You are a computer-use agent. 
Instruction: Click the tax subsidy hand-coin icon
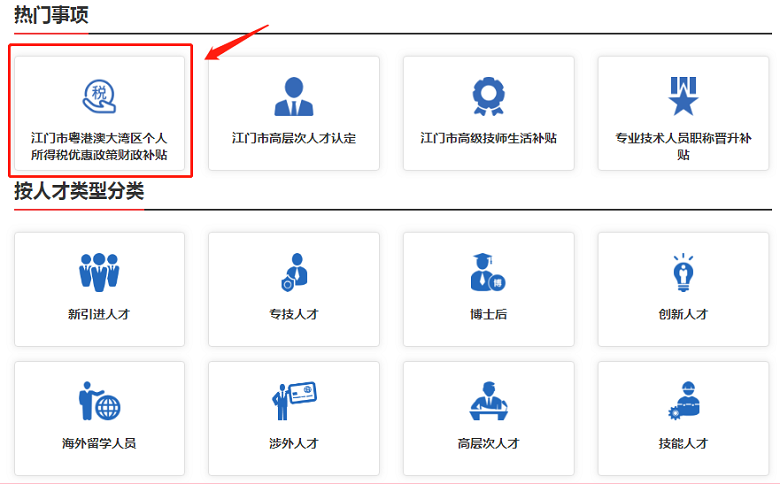coord(99,96)
